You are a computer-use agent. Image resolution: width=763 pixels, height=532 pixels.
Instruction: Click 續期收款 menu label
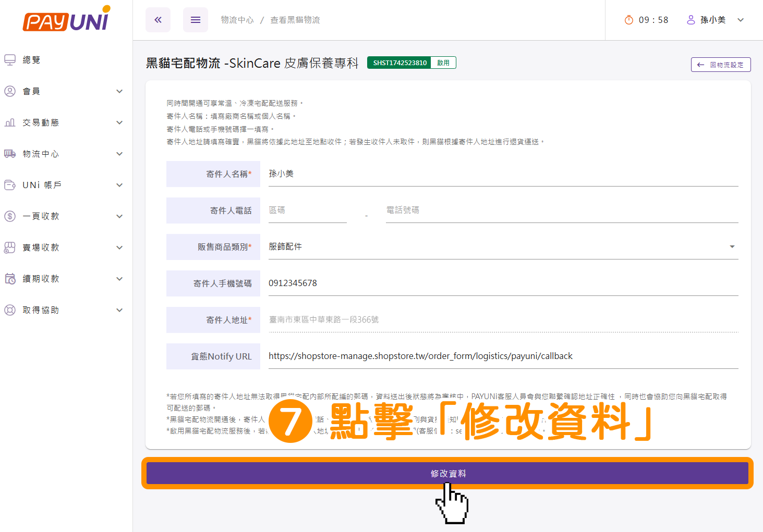click(x=41, y=279)
